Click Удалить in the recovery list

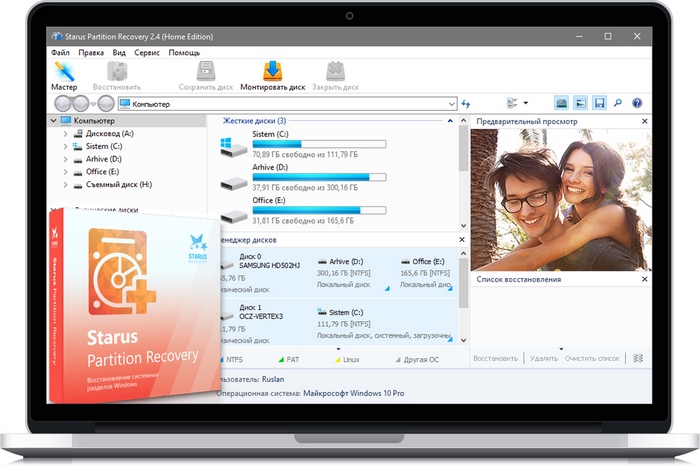coord(544,358)
